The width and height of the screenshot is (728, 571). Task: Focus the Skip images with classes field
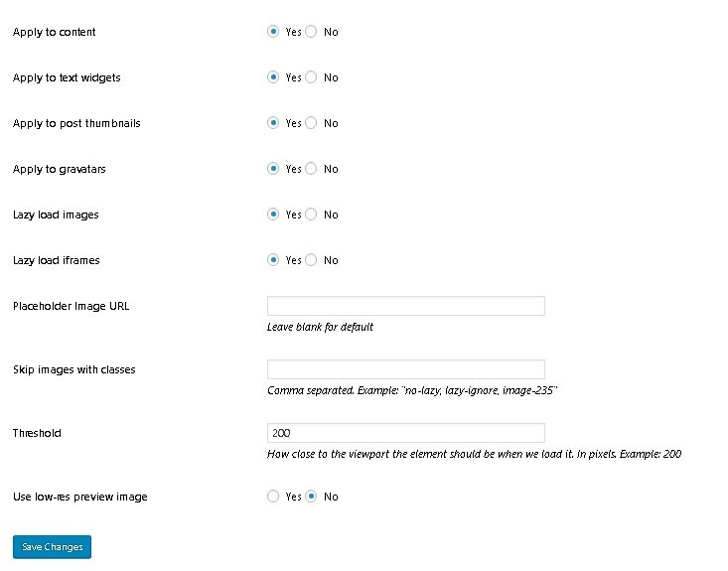pos(405,369)
